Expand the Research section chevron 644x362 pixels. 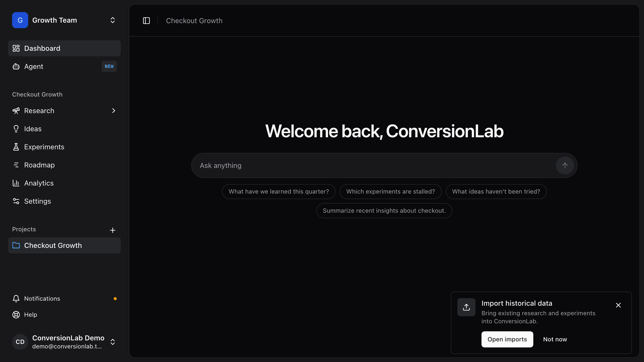pyautogui.click(x=114, y=111)
